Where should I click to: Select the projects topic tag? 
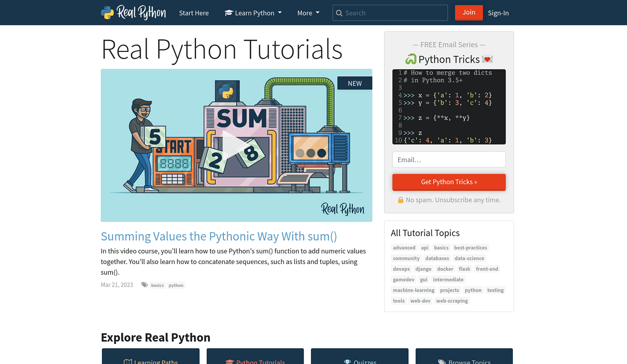click(450, 291)
